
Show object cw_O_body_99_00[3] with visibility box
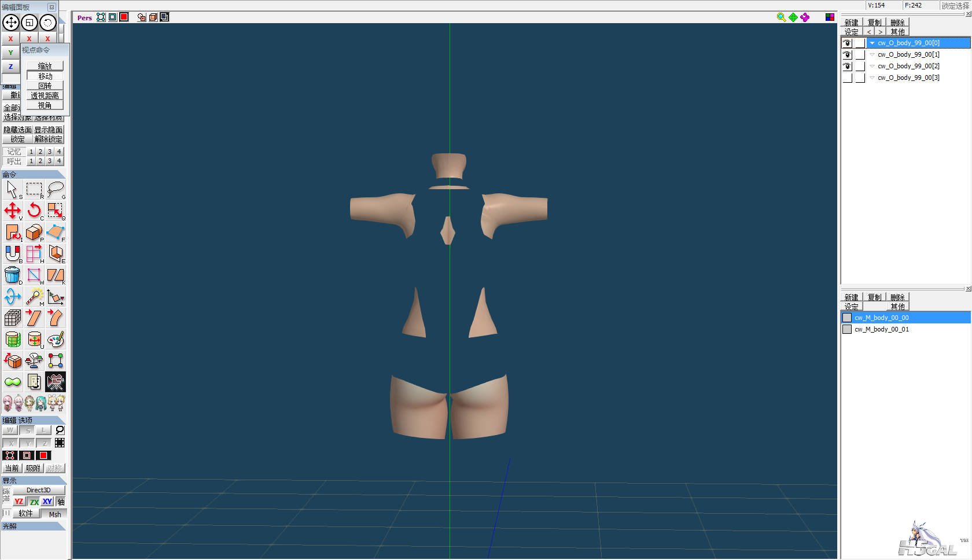847,78
